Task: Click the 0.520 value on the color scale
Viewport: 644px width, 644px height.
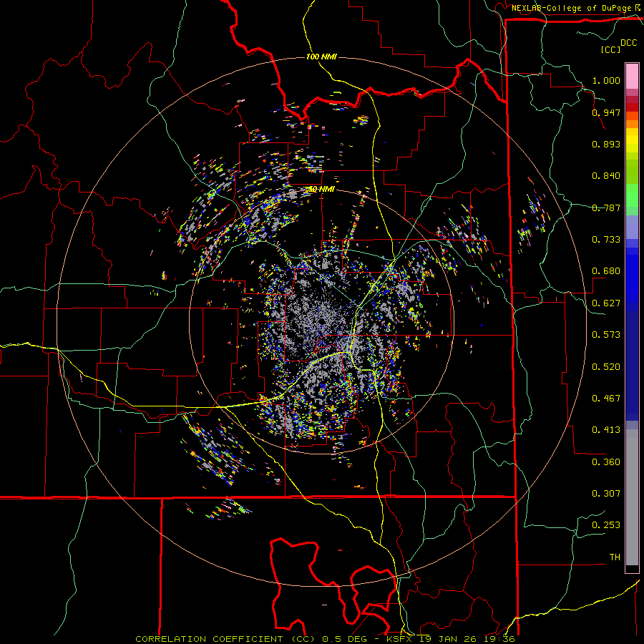Action: tap(606, 367)
